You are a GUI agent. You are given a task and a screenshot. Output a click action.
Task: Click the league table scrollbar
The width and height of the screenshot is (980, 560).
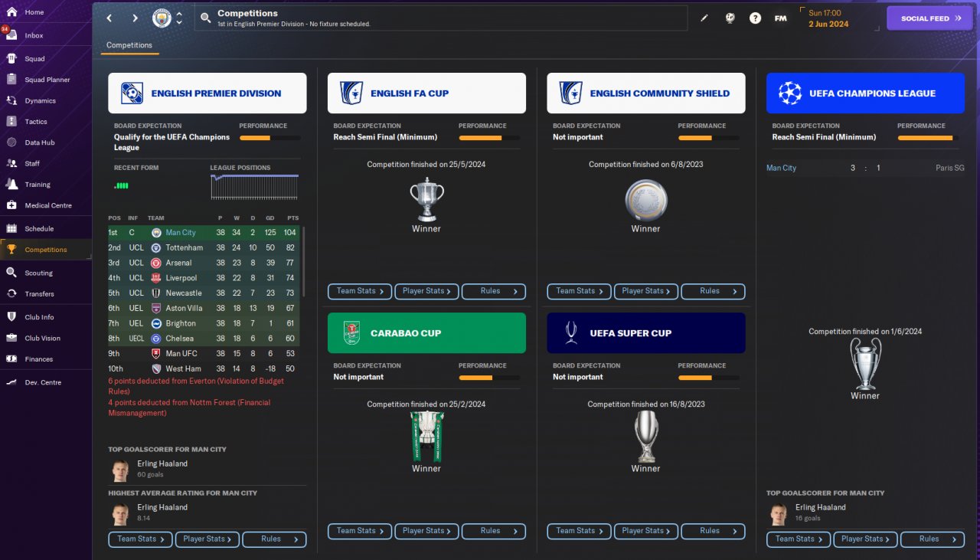[x=304, y=262]
